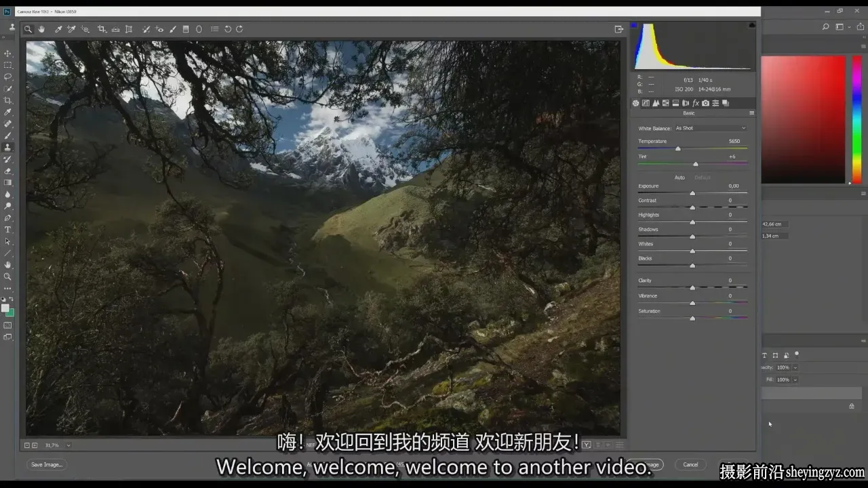The image size is (868, 488).
Task: Open the Tone Curve panel tab
Action: pos(646,103)
